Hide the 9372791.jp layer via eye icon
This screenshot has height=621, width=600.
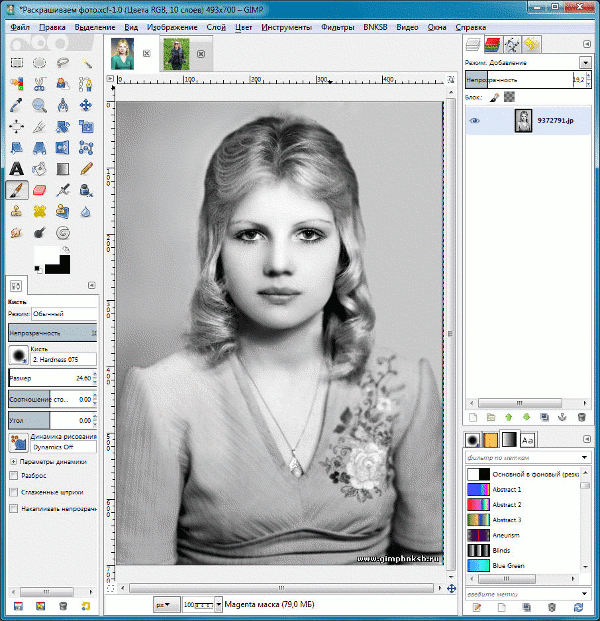[475, 121]
